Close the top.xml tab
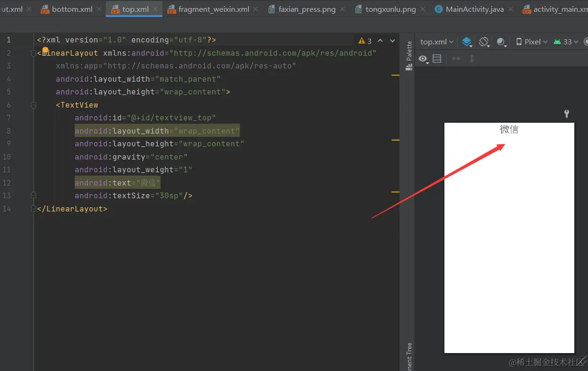 point(156,9)
